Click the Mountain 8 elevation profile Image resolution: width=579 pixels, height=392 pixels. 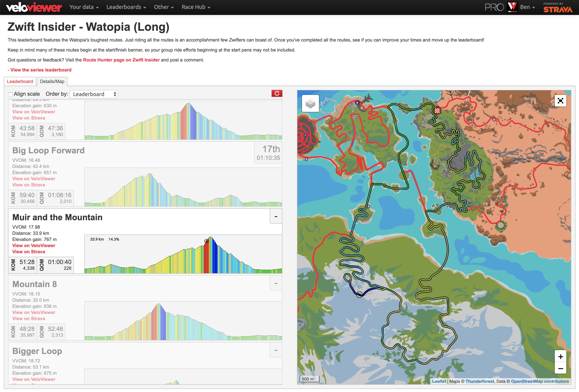(x=183, y=321)
